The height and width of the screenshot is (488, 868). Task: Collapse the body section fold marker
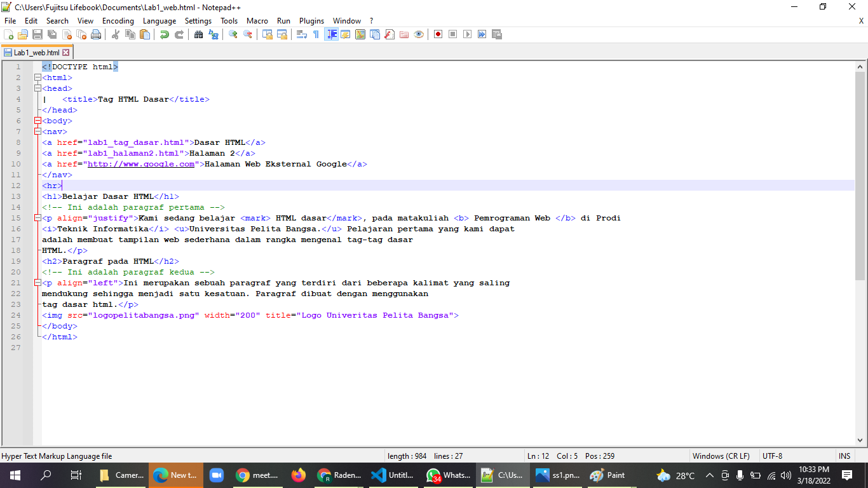coord(37,121)
